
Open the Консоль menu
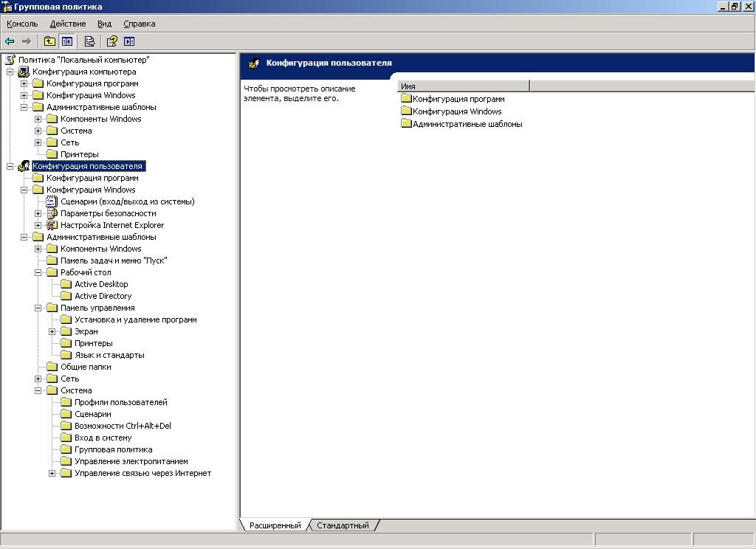coord(22,24)
